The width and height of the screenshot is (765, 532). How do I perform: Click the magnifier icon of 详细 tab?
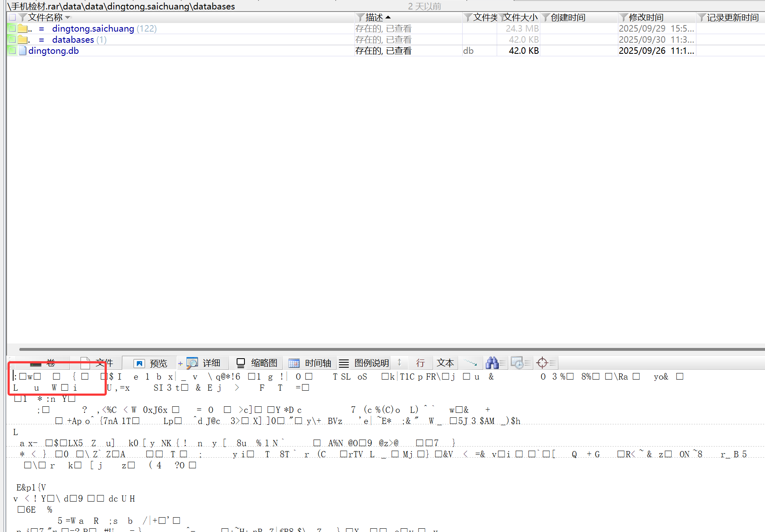[192, 363]
